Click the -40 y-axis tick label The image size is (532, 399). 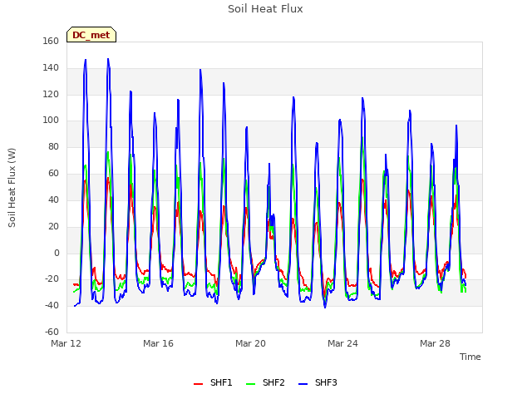click(x=52, y=305)
